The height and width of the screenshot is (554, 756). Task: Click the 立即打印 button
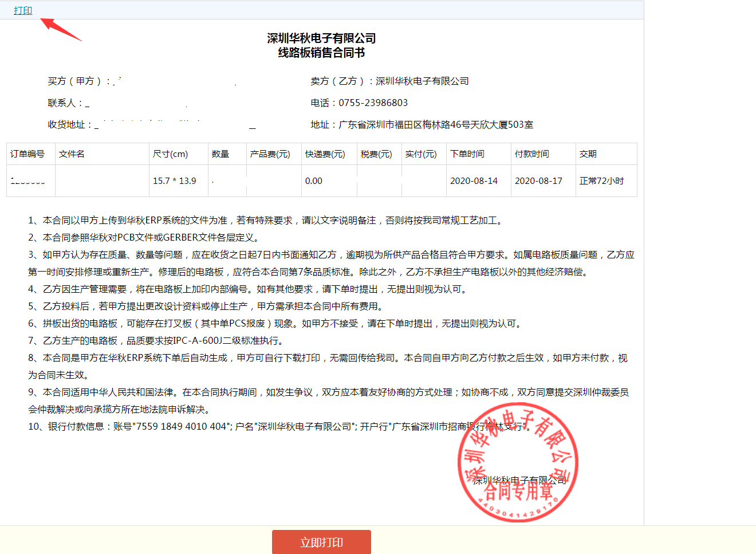(321, 542)
